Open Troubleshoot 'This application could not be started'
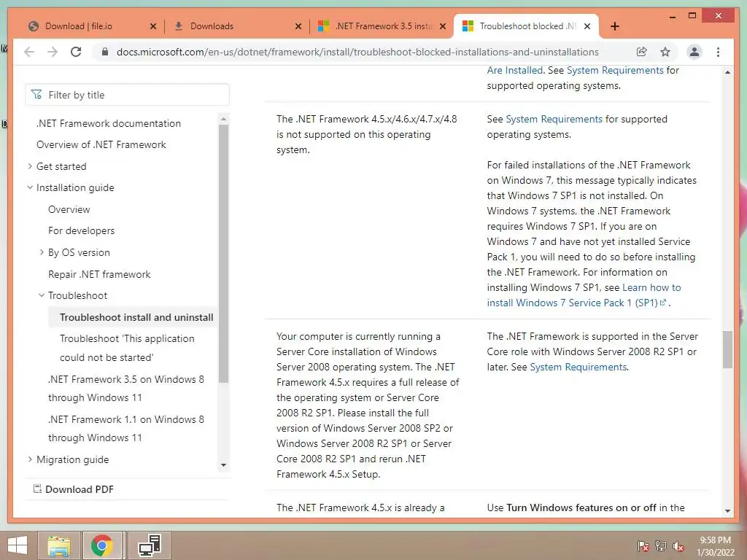 coord(127,348)
